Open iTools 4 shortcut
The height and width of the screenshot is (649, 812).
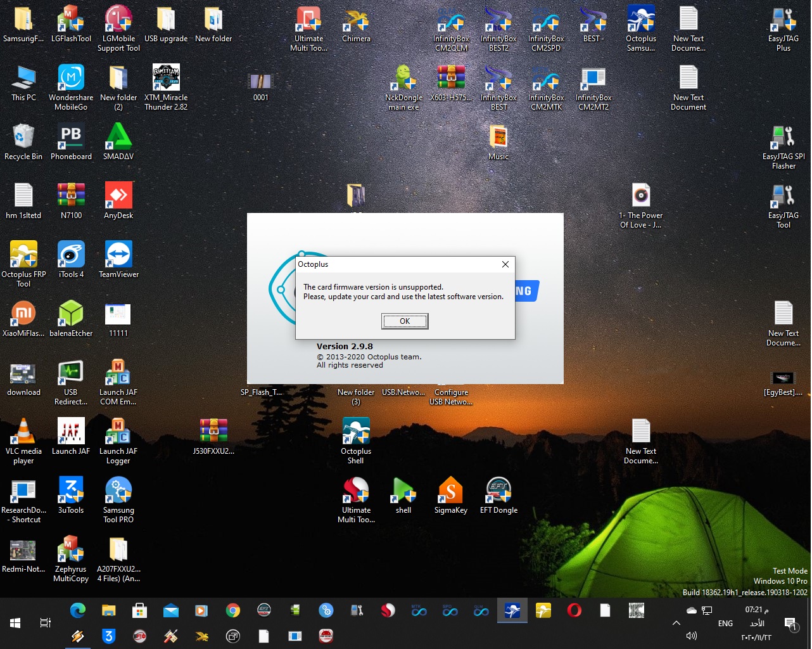point(71,260)
